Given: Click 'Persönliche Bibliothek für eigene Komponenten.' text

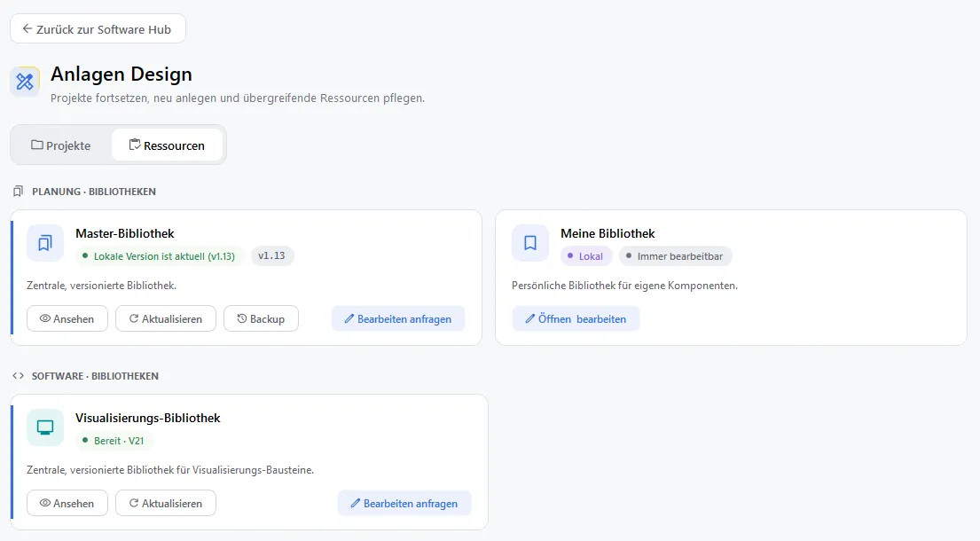Looking at the screenshot, I should [624, 285].
